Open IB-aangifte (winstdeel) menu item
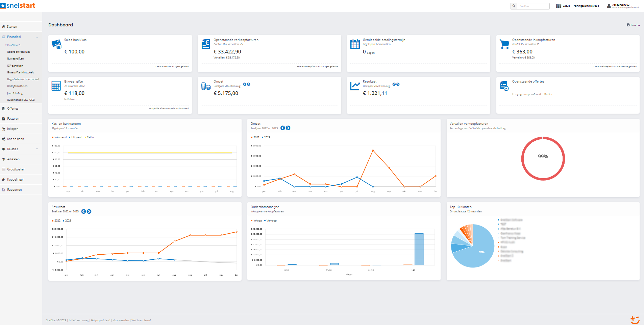644x325 pixels. [20, 72]
